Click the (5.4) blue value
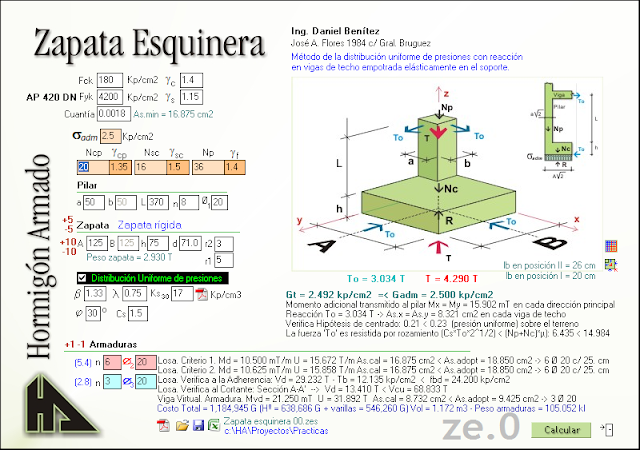Viewport: 640px width, 450px height. (83, 362)
